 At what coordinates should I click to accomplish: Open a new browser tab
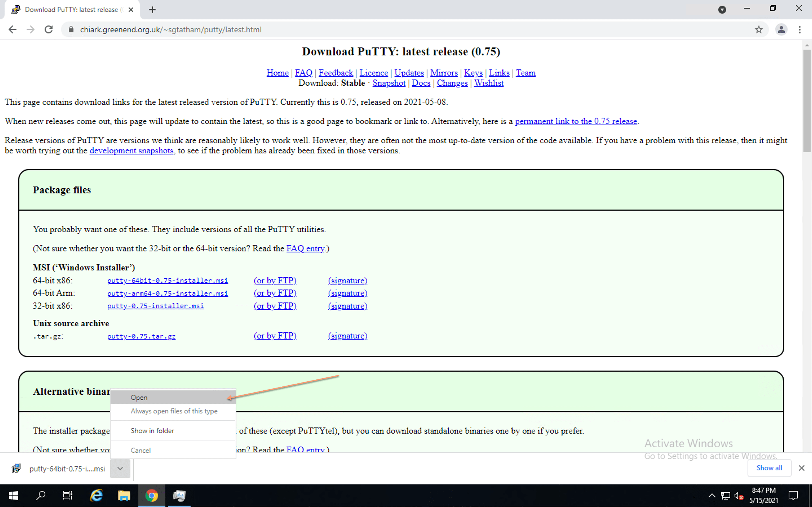coord(152,10)
